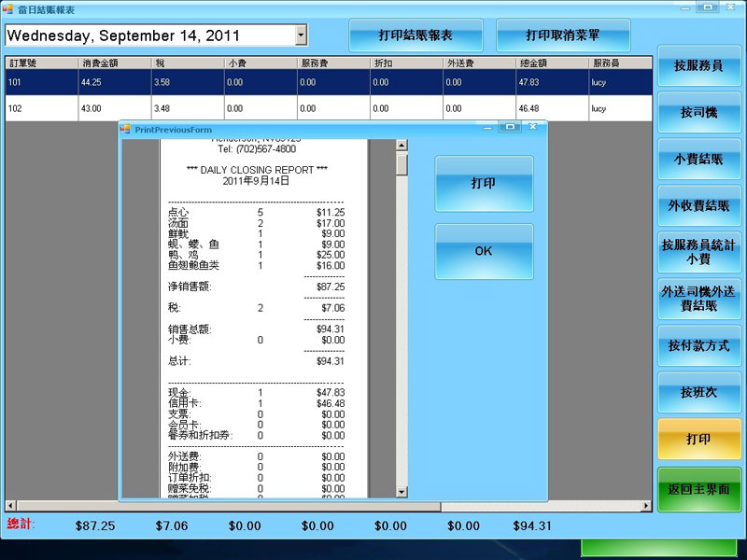Choose the 按班次 report

coord(698,393)
